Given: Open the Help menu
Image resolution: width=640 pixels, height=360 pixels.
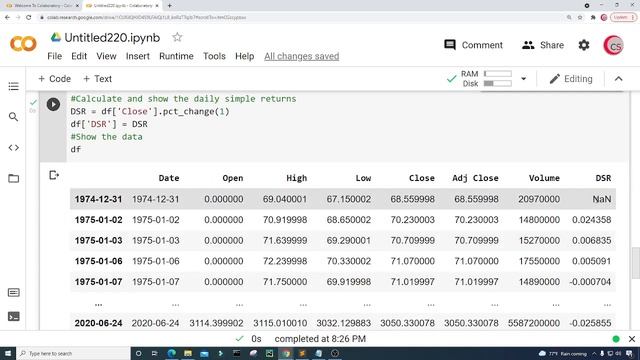Looking at the screenshot, I should pyautogui.click(x=244, y=56).
